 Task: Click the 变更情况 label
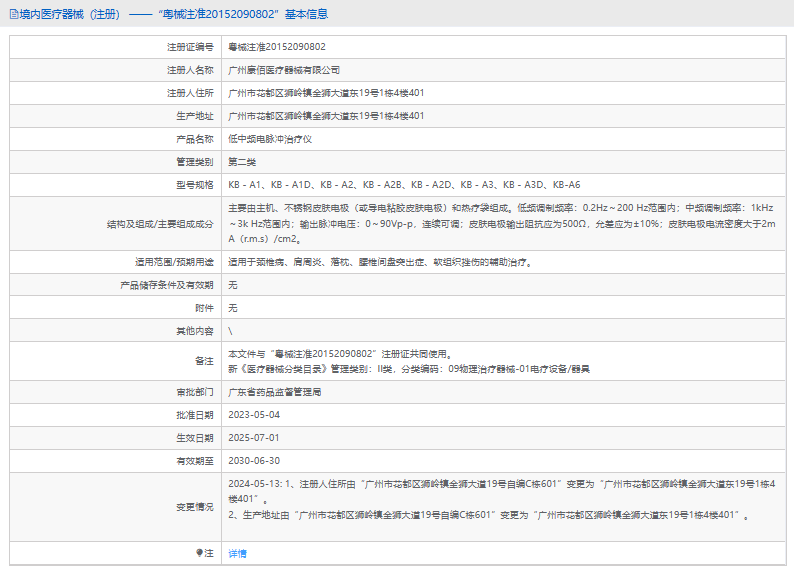(x=195, y=507)
